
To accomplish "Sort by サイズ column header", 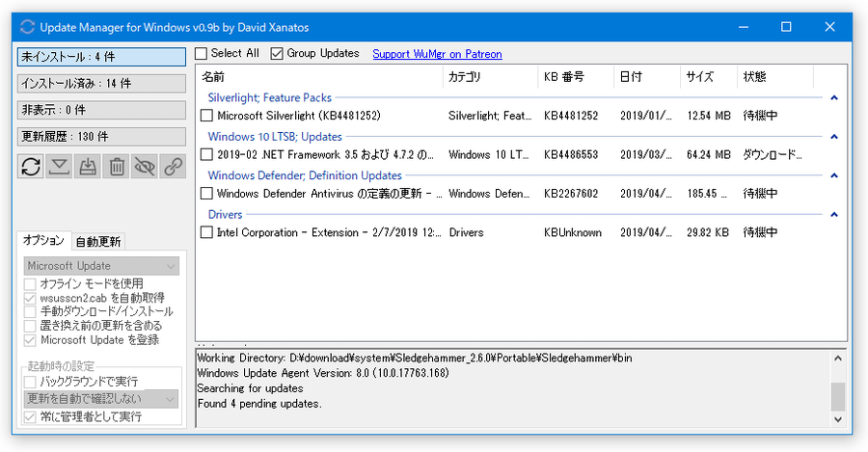I will [709, 77].
